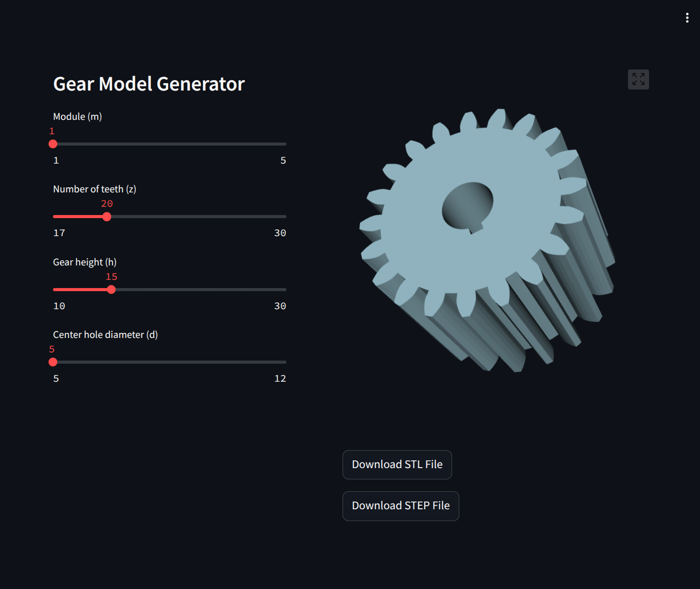Click the maximum value 12 under hole diameter slider
Image resolution: width=700 pixels, height=589 pixels.
point(280,379)
